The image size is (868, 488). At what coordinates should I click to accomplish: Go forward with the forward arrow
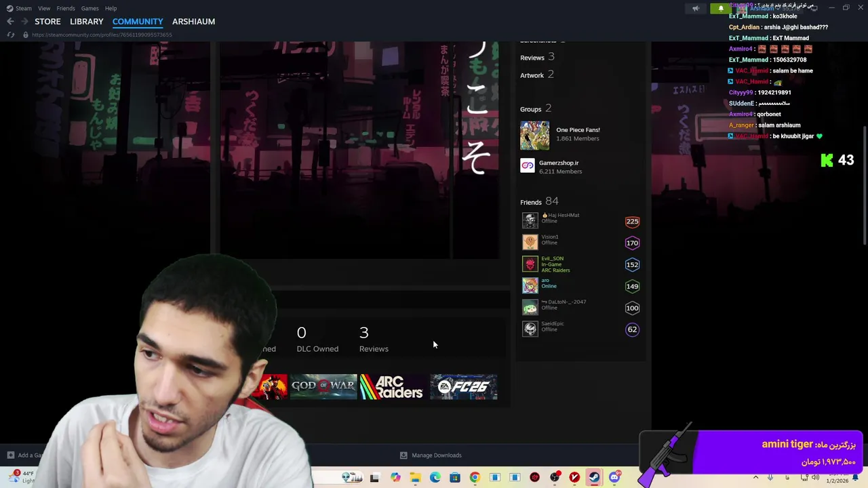click(24, 22)
